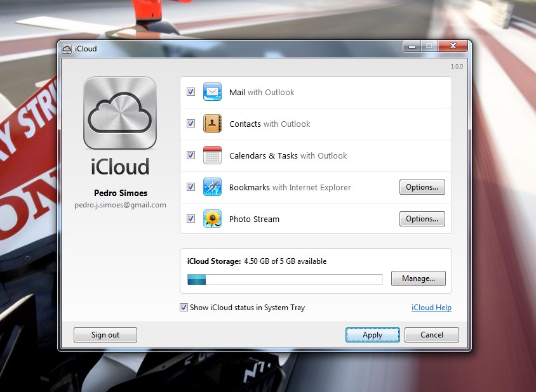Disable Bookmarks with Internet Explorer checkbox

[x=191, y=187]
